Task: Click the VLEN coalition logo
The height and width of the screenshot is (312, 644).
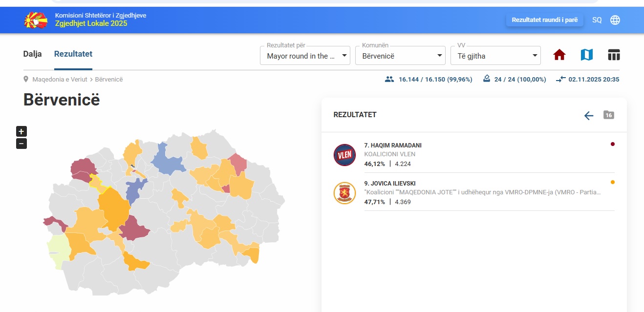Action: pyautogui.click(x=344, y=155)
